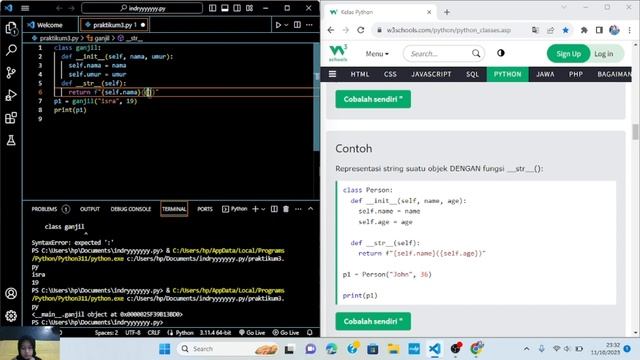Screen dimensions: 640x360
Task: Pick the 3.11.4 64-bit interpreter status item
Action: 215,333
